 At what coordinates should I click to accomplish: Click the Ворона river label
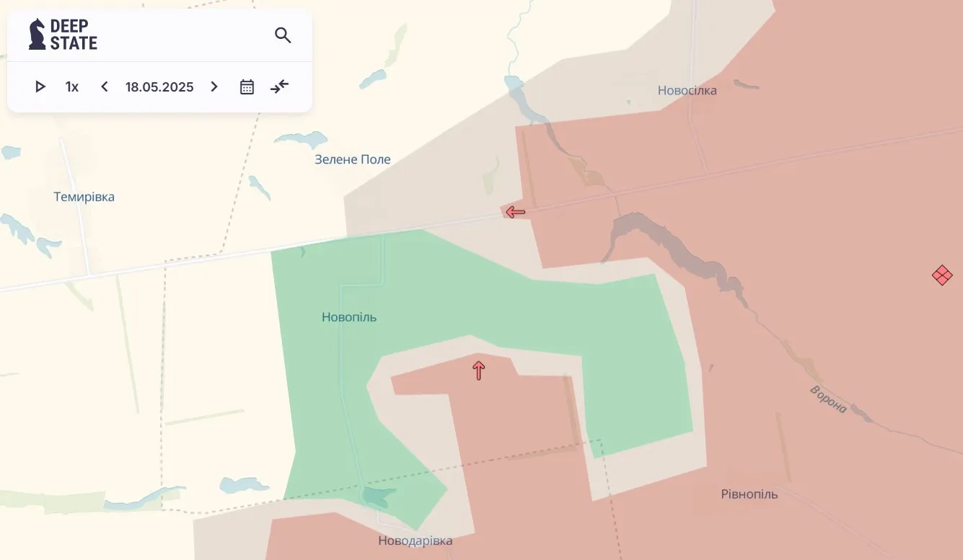[x=828, y=399]
